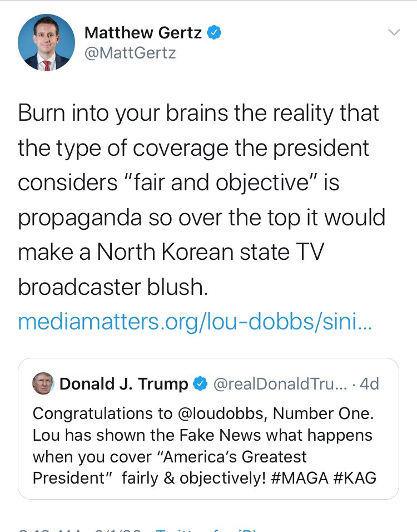This screenshot has width=417, height=532.
Task: Select the #KAG hashtag
Action: [x=355, y=478]
